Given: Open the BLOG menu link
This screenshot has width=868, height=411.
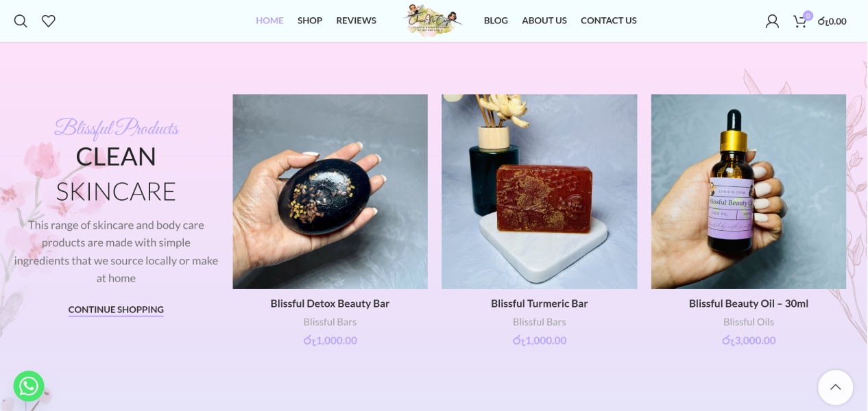Looking at the screenshot, I should [496, 21].
